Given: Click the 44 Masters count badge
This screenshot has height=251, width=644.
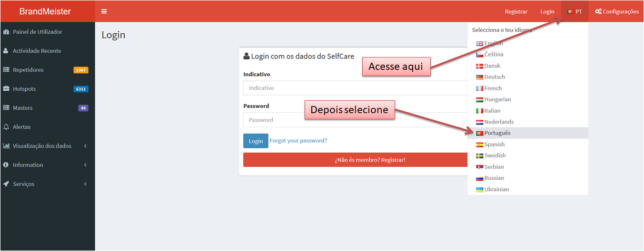Looking at the screenshot, I should [x=83, y=108].
